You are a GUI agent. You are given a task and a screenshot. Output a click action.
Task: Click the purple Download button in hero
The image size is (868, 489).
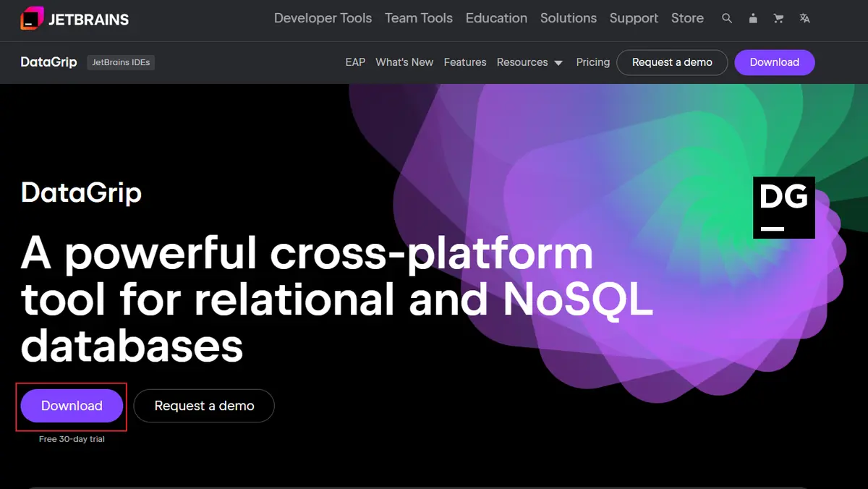72,406
